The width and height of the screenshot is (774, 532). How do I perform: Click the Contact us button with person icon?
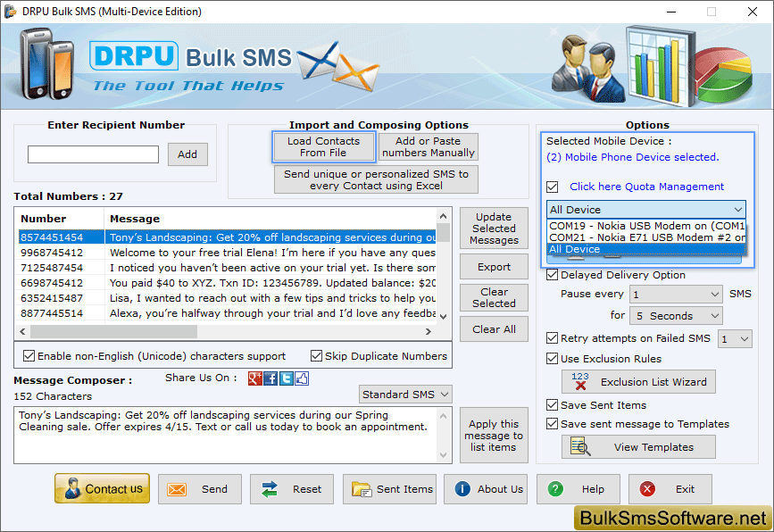pos(102,488)
